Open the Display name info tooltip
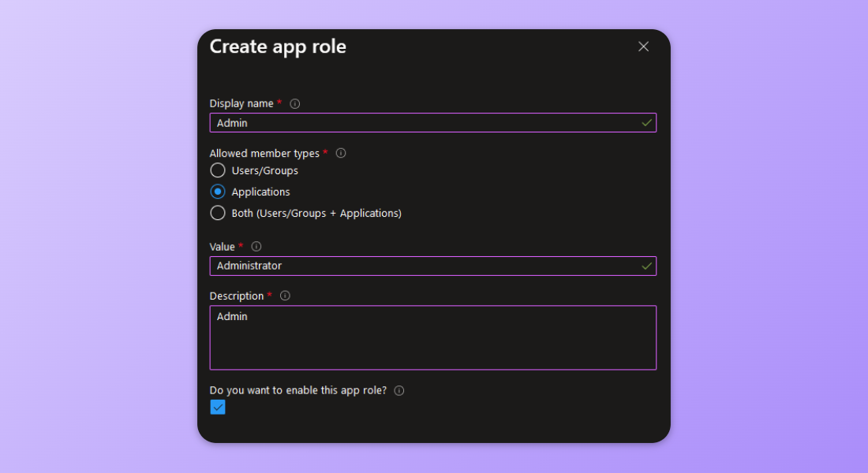 [x=294, y=103]
